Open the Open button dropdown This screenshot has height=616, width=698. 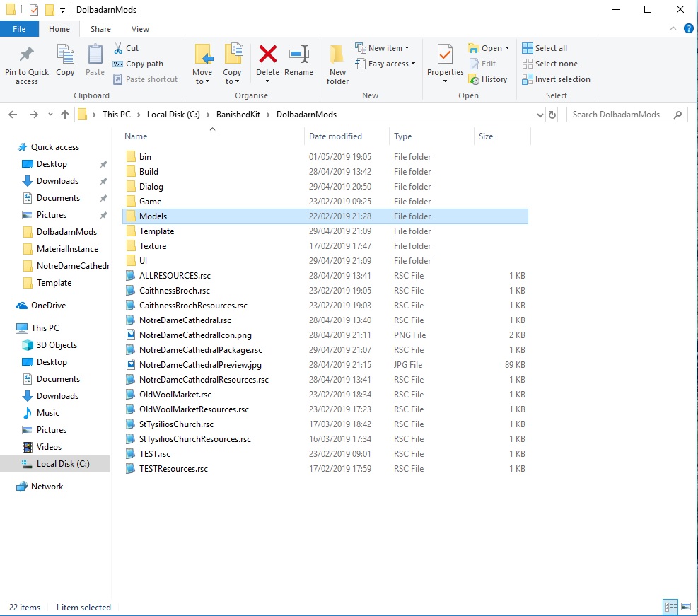tap(507, 48)
